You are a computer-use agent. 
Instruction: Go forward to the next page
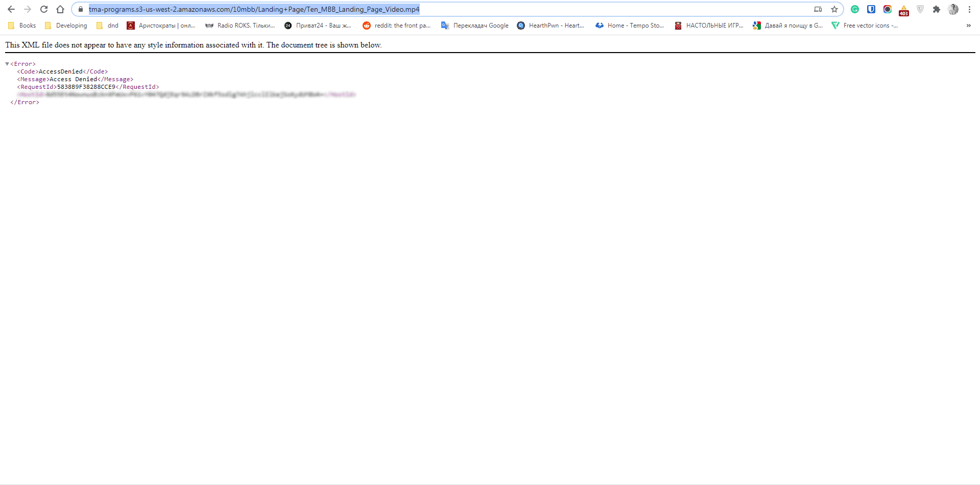click(x=28, y=9)
